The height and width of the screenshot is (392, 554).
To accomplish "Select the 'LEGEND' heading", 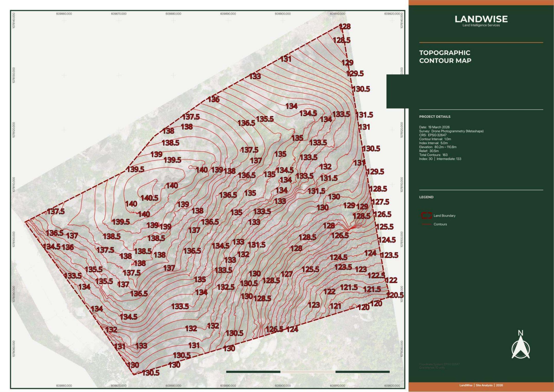I will coord(426,197).
